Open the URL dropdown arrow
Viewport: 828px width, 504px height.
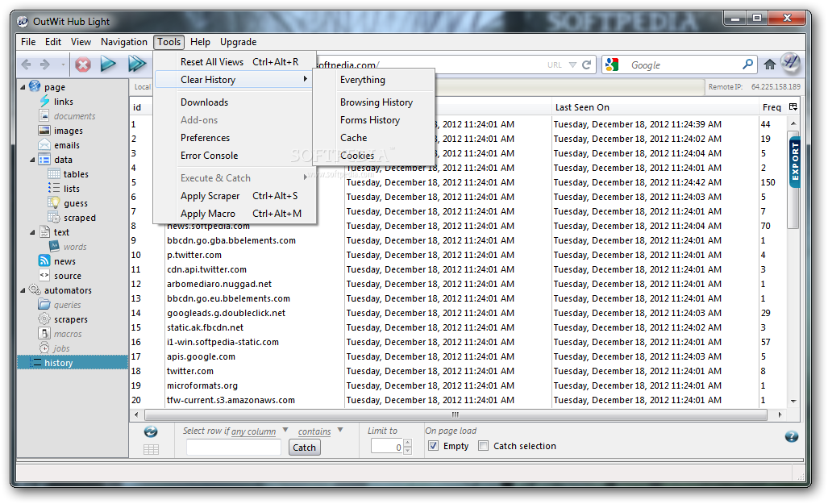(572, 65)
